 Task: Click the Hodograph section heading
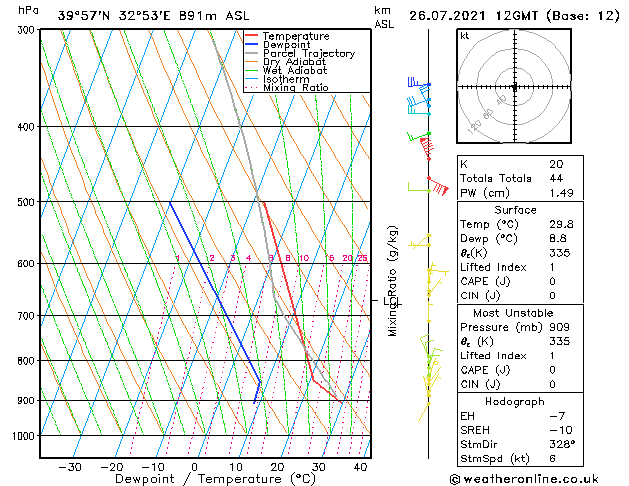point(515,402)
